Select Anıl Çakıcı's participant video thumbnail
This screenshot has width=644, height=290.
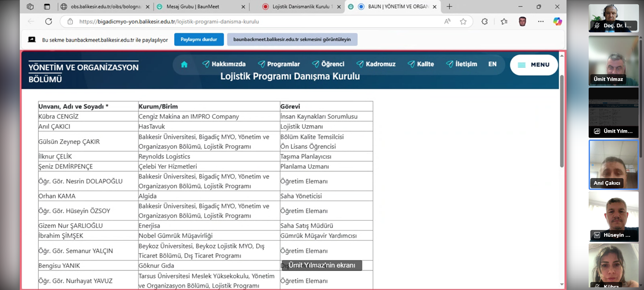click(613, 164)
